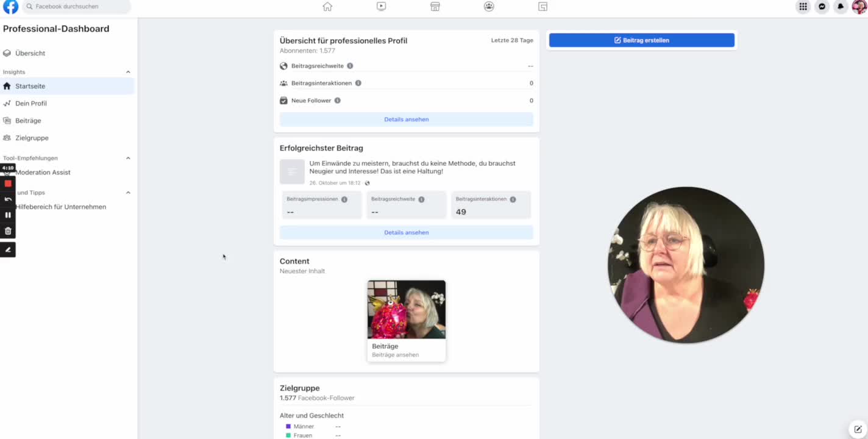
Task: Open the Messenger icon
Action: [x=822, y=7]
